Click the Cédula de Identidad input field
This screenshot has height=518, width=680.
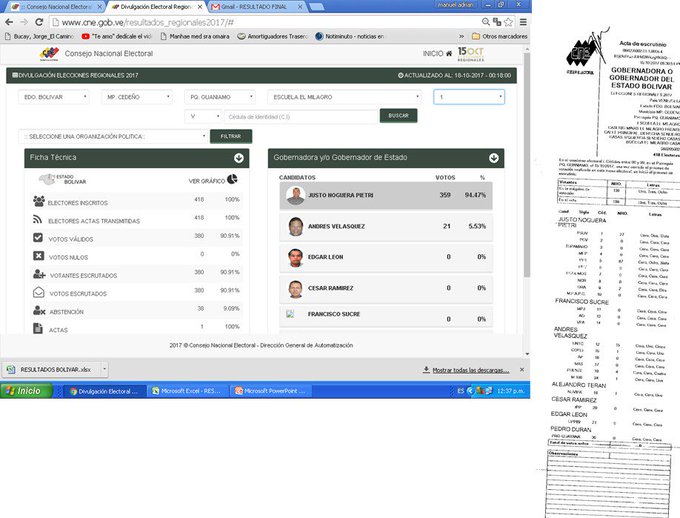coord(301,117)
